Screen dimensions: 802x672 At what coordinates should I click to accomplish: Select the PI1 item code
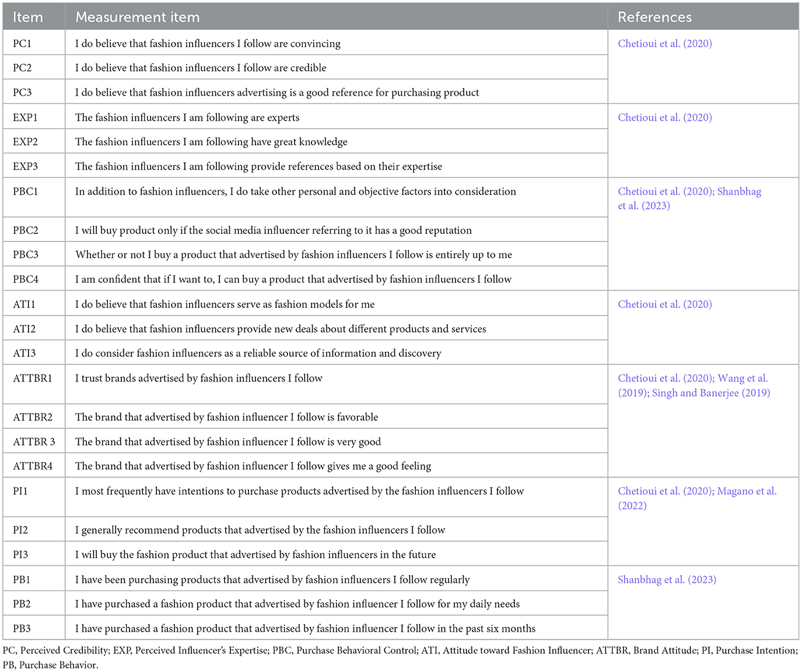click(20, 492)
